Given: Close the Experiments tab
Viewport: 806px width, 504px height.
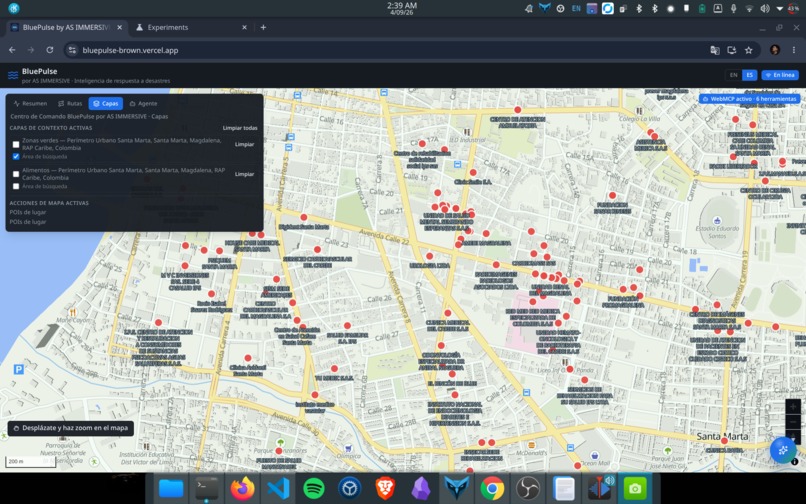Looking at the screenshot, I should 244,27.
